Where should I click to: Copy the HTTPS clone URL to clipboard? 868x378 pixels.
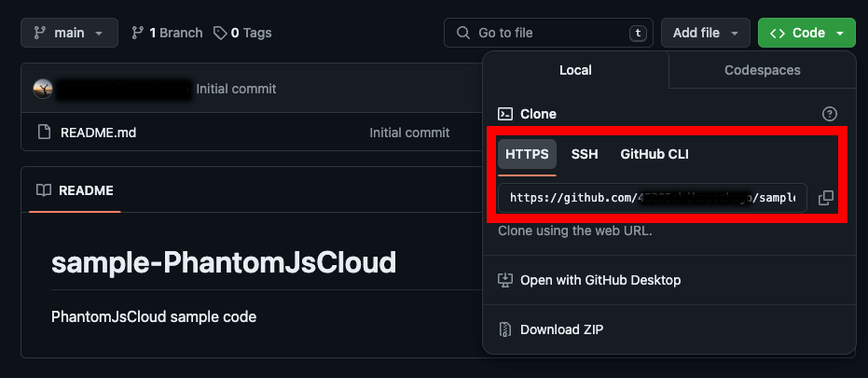(x=826, y=198)
